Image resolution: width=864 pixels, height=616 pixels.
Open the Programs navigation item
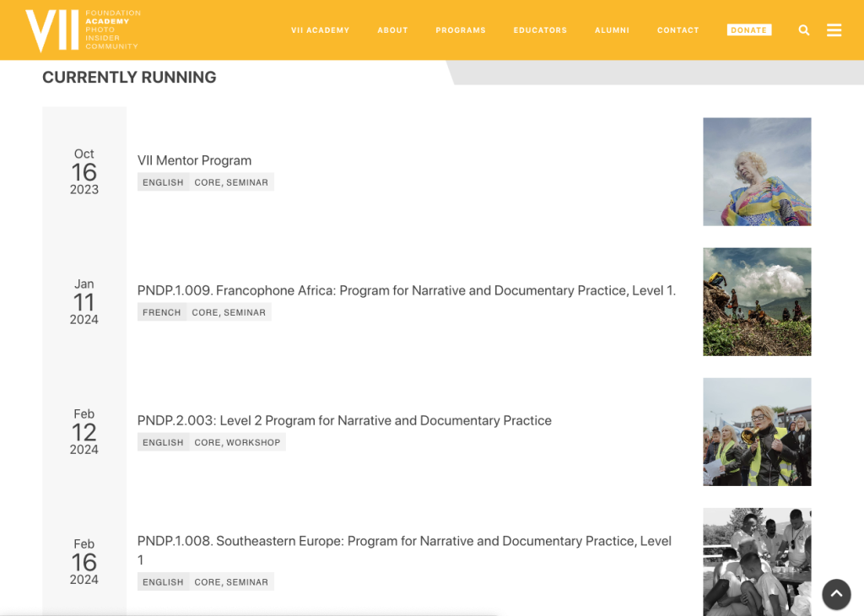pos(461,30)
